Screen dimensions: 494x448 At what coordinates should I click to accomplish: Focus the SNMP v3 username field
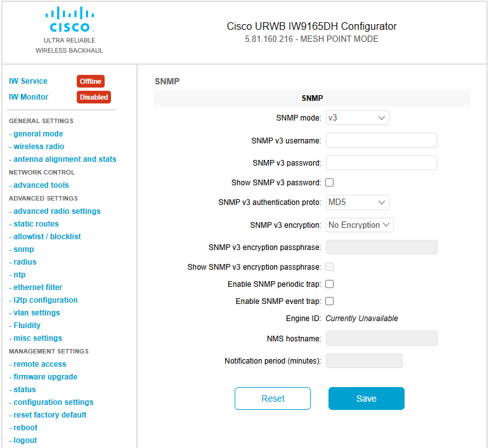[x=382, y=140]
